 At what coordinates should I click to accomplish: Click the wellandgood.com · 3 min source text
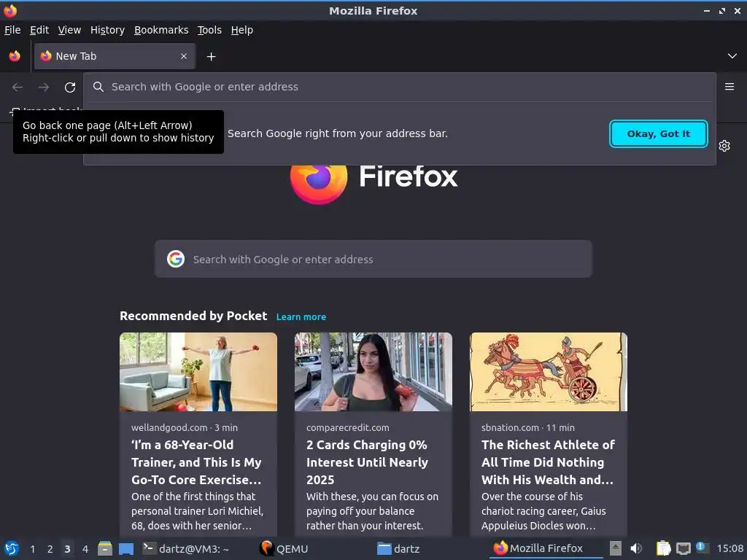pos(185,427)
